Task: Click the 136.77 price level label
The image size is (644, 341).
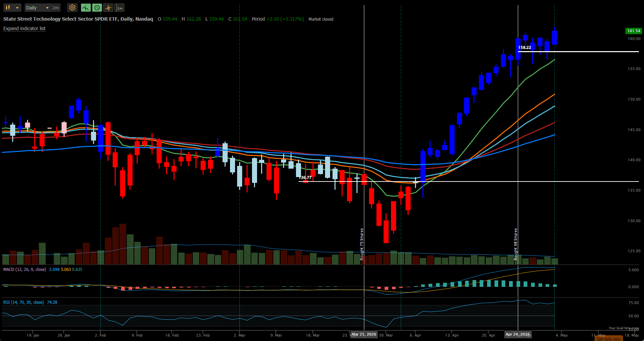Action: pyautogui.click(x=305, y=177)
